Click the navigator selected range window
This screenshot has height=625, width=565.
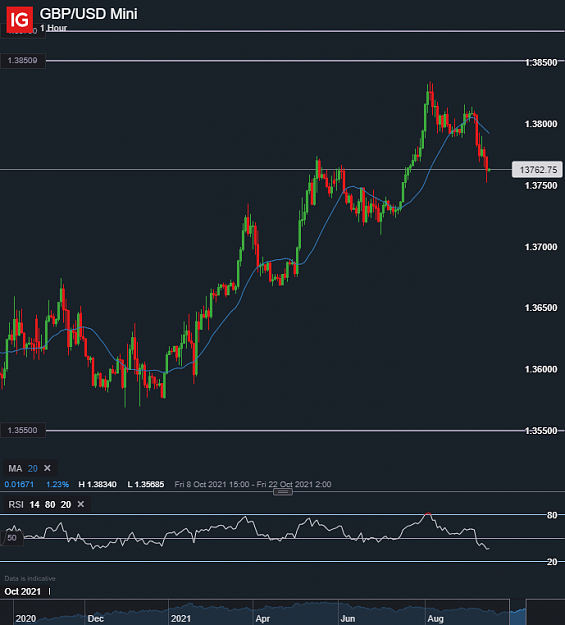(518, 612)
